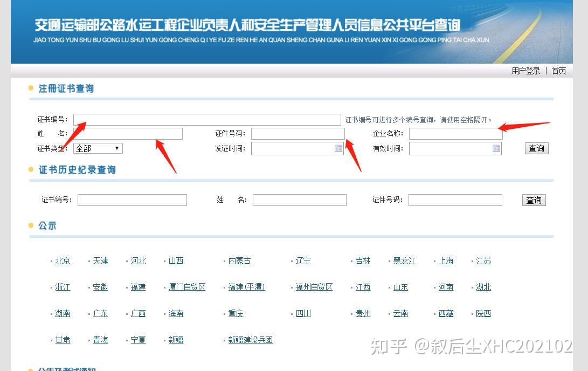Open 河北 province link

coord(138,260)
